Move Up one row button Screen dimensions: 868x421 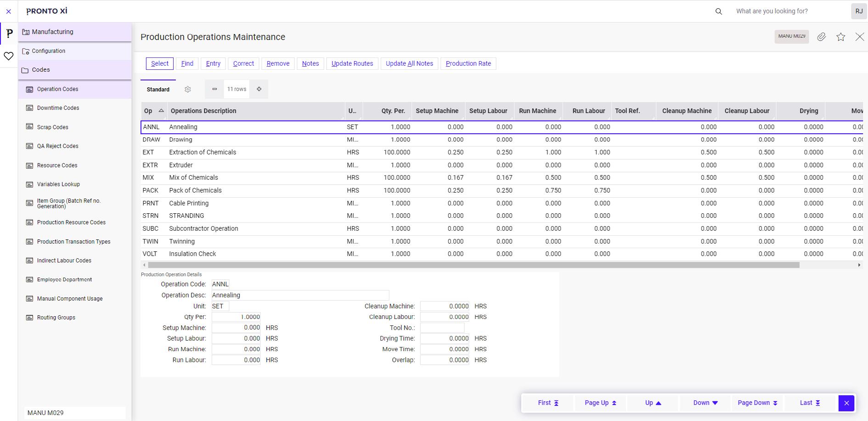pos(653,403)
